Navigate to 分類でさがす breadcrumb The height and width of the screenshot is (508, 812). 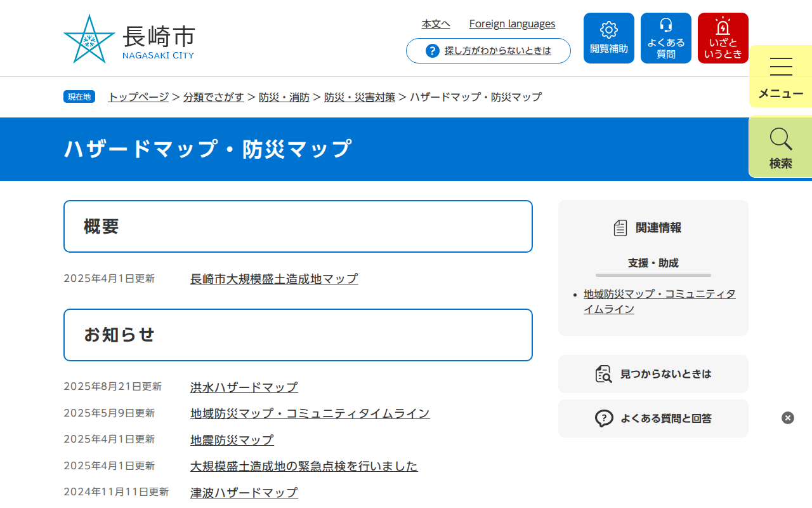click(x=214, y=97)
